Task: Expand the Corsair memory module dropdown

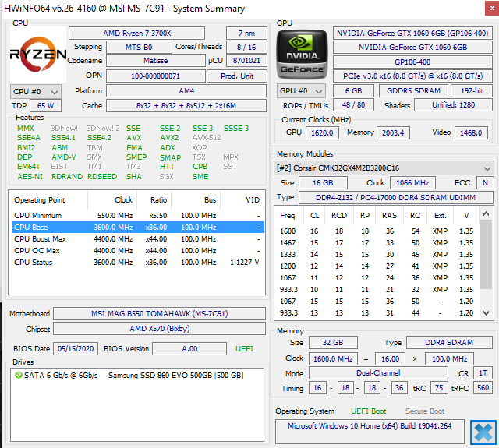Action: (x=384, y=168)
